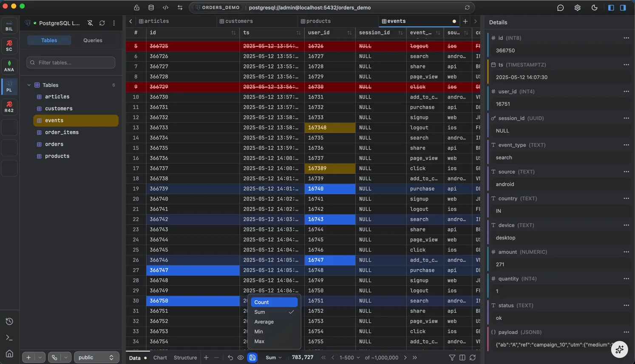Screen dimensions: 635x364
Task: Choose Average from the aggregate menu
Action: [x=274, y=322]
